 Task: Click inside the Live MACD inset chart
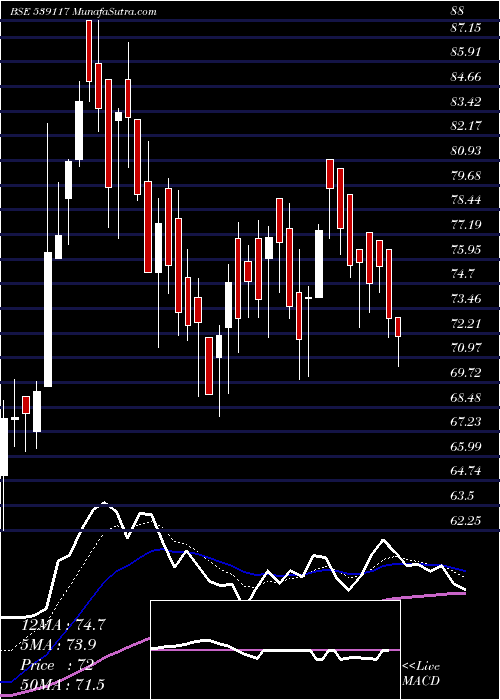275,650
